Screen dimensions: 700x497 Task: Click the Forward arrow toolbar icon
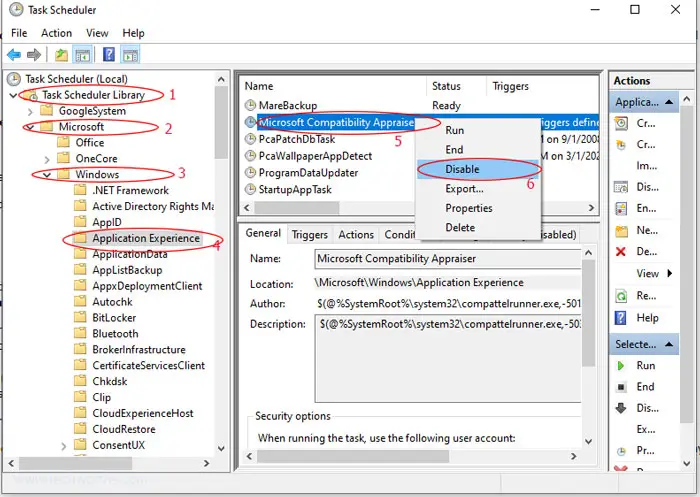(34, 55)
